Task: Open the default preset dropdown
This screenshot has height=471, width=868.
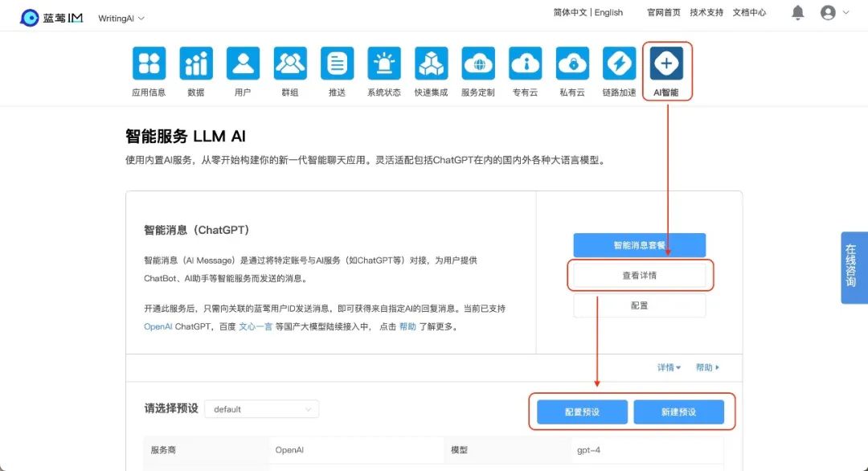Action: click(x=262, y=409)
